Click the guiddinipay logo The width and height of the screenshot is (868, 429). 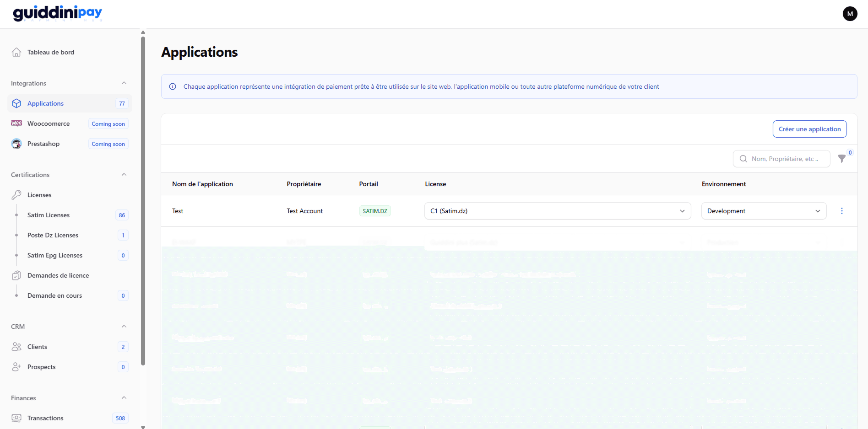pos(56,13)
